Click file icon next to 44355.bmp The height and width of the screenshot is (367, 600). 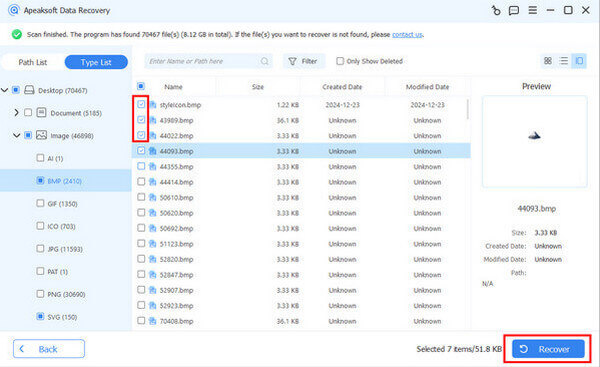tap(153, 166)
